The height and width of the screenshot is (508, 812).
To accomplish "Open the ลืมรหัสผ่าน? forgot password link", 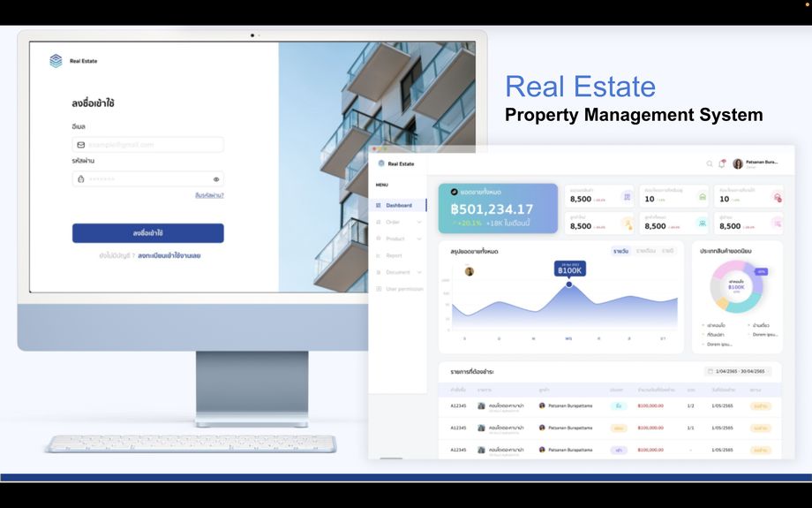I will [209, 195].
